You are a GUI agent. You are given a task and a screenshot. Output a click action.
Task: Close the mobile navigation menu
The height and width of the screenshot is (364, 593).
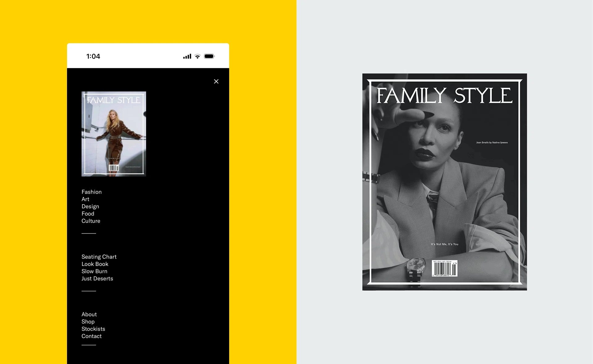coord(216,81)
